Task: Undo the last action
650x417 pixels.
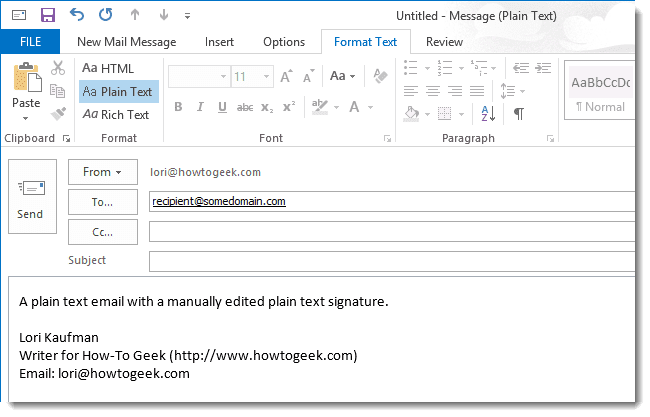Action: tap(78, 15)
